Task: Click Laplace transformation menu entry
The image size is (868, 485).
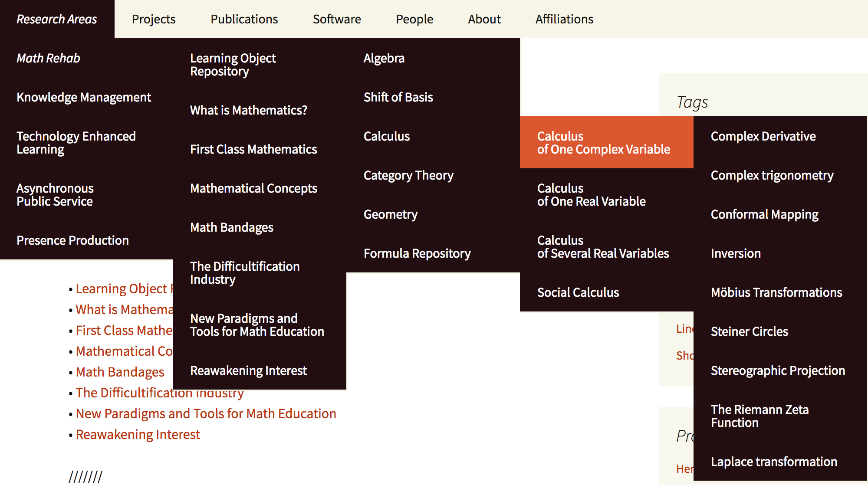Action: pyautogui.click(x=774, y=462)
